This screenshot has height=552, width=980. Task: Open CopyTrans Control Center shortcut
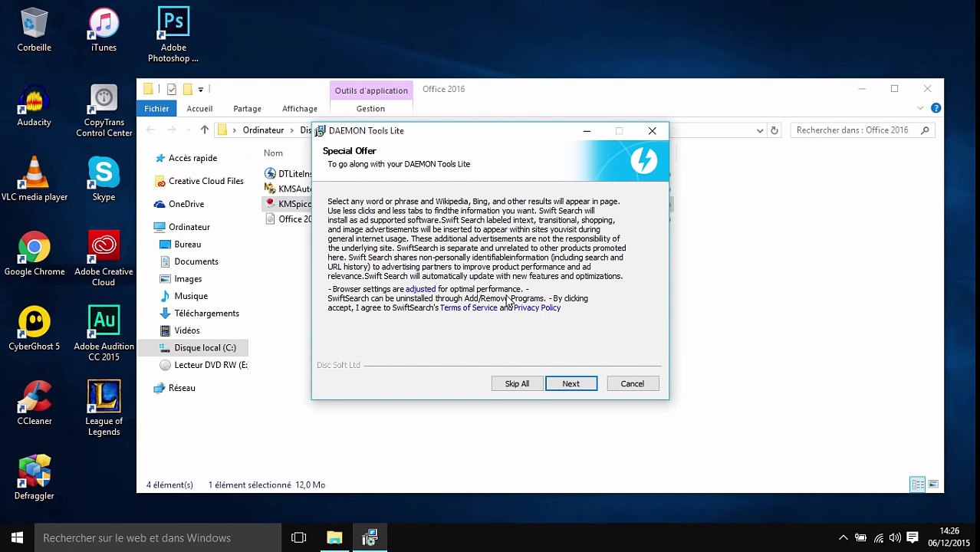pyautogui.click(x=104, y=110)
